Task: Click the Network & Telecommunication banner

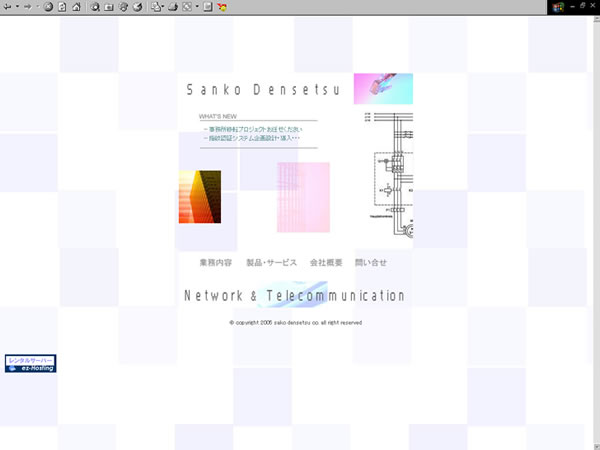Action: click(295, 295)
